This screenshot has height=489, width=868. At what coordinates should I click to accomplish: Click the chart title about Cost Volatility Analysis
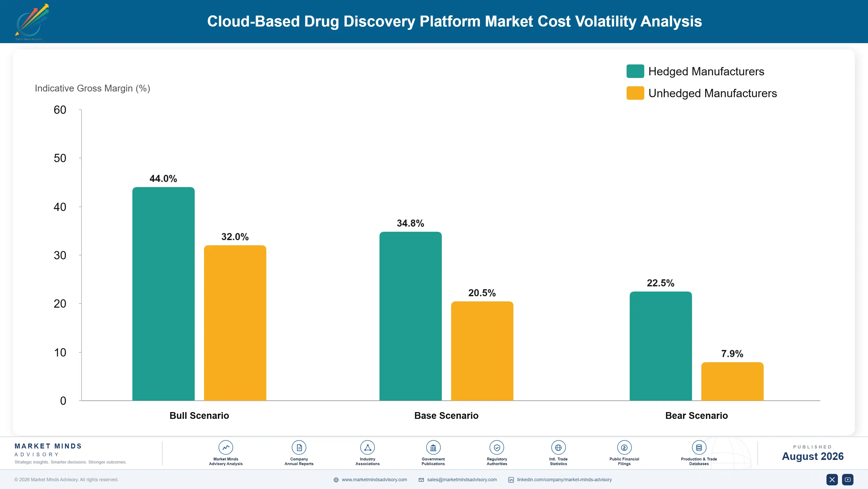tap(455, 21)
